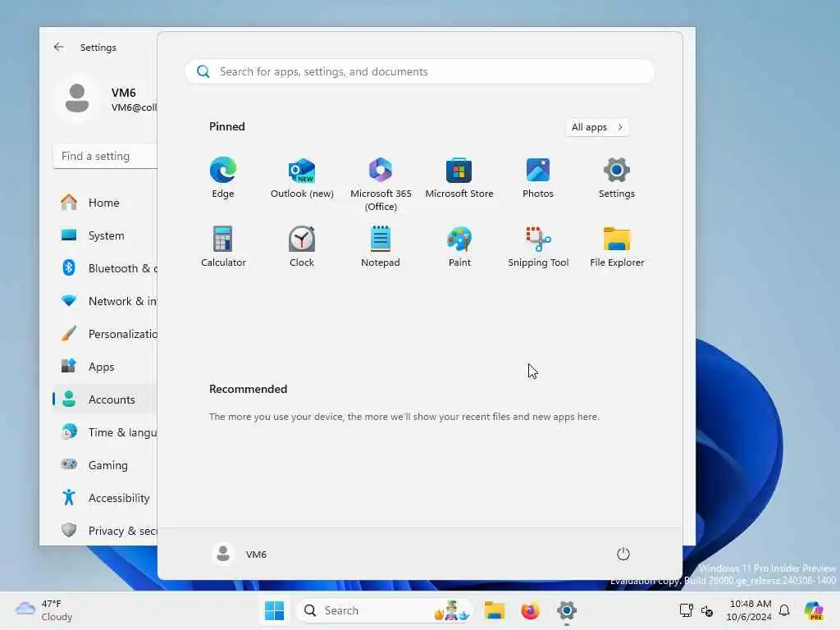
Task: Click the muted volume tray icon
Action: (x=707, y=610)
